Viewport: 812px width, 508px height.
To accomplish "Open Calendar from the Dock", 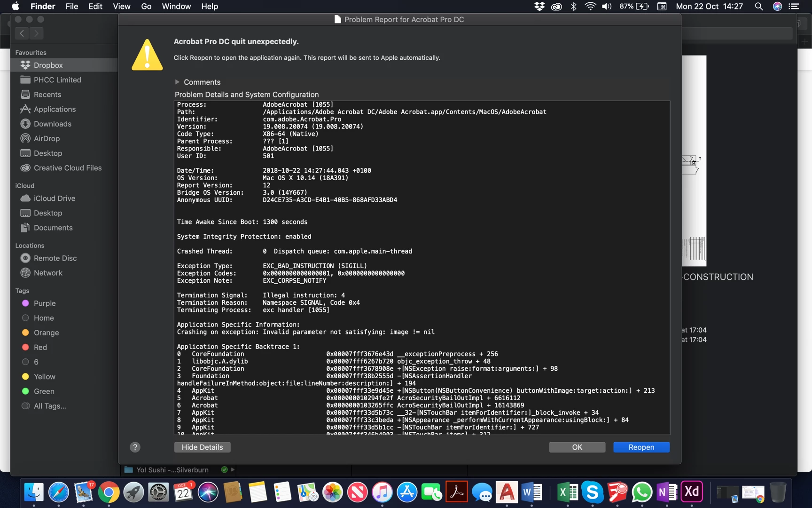I will [x=183, y=492].
